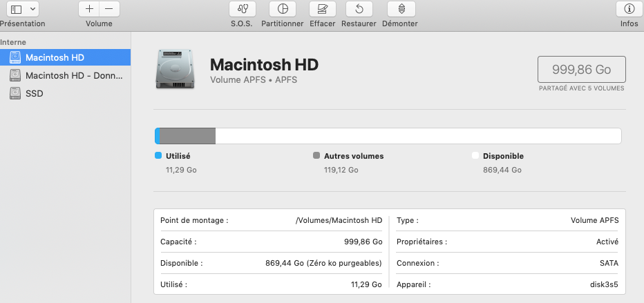Click the 869,44 Go (Zéro ko purgeables) value
The width and height of the screenshot is (644, 303).
(323, 263)
